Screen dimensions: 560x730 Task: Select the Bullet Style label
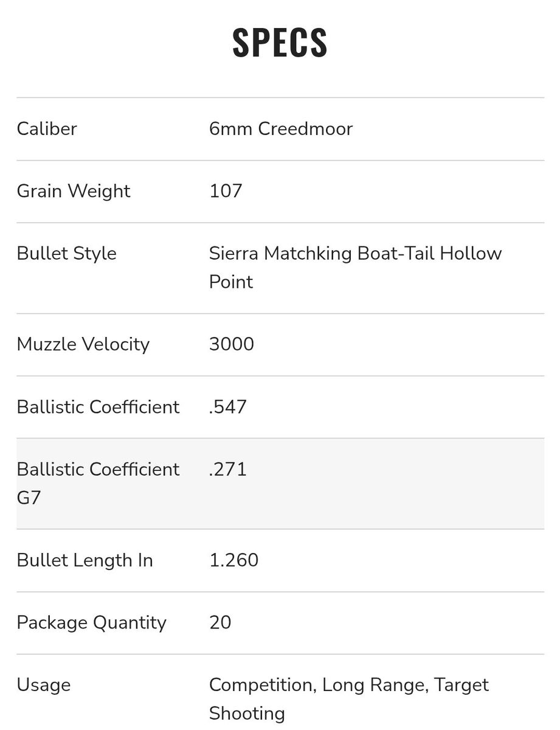tap(66, 253)
